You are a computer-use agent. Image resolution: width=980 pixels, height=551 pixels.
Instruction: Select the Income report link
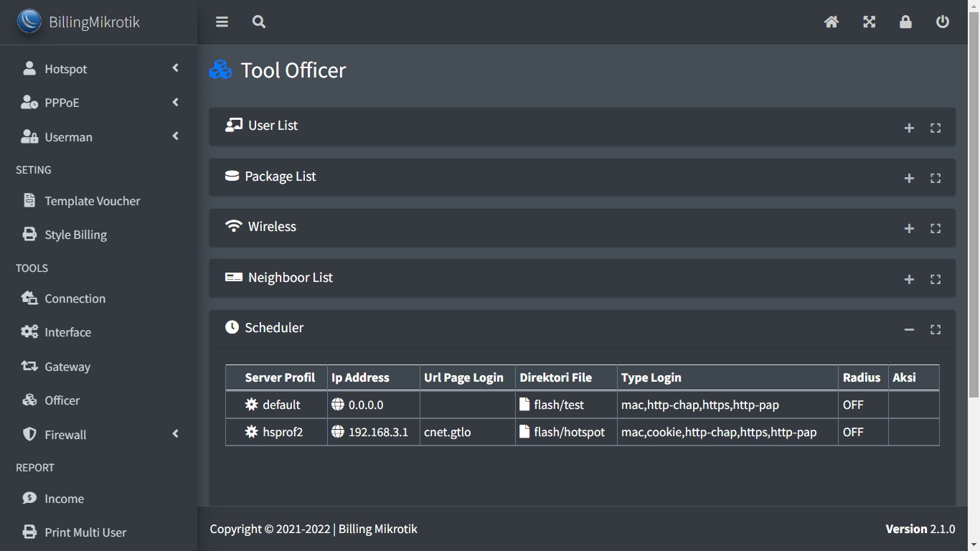(64, 499)
